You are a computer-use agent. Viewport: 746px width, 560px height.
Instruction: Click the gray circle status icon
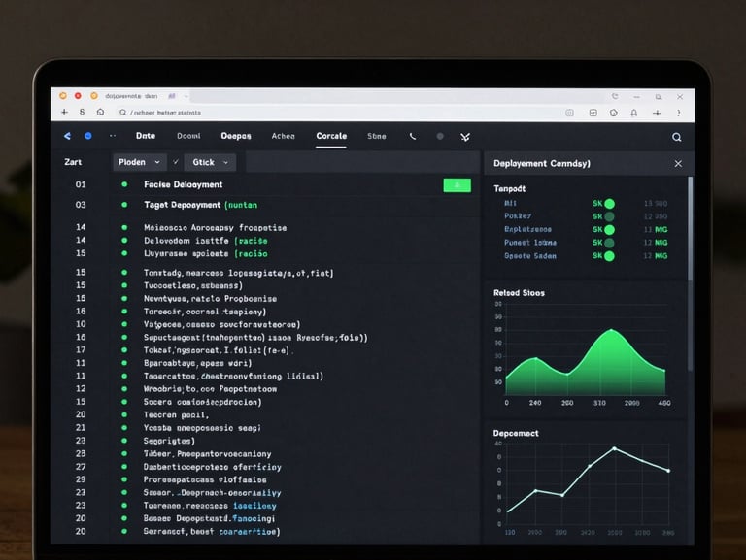(x=440, y=137)
